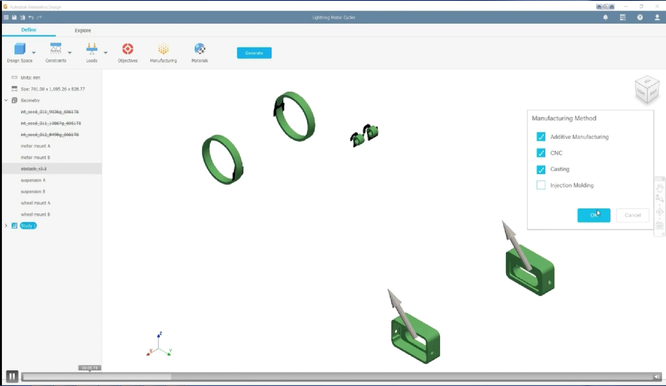Select 'wheel mount B' in geometry list
666x386 pixels.
(36, 214)
